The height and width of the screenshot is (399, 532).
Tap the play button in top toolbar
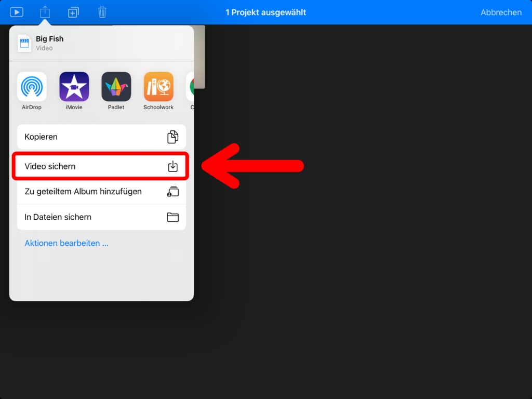coord(17,12)
